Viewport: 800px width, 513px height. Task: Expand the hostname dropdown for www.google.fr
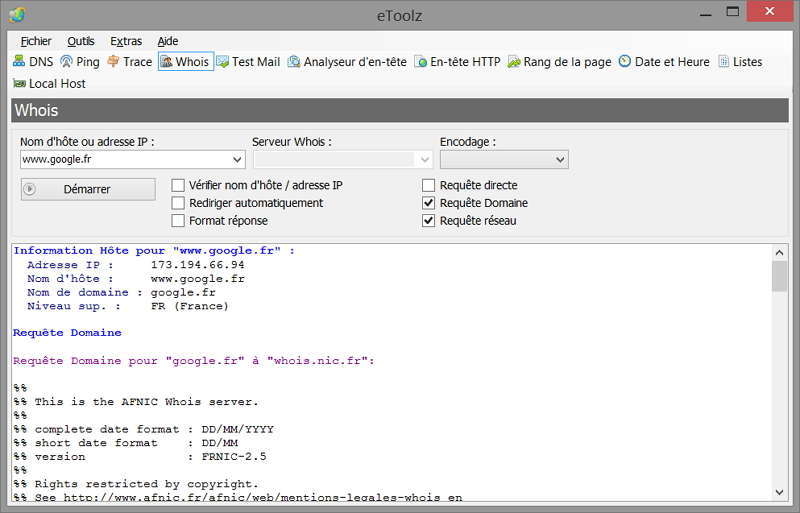click(237, 159)
